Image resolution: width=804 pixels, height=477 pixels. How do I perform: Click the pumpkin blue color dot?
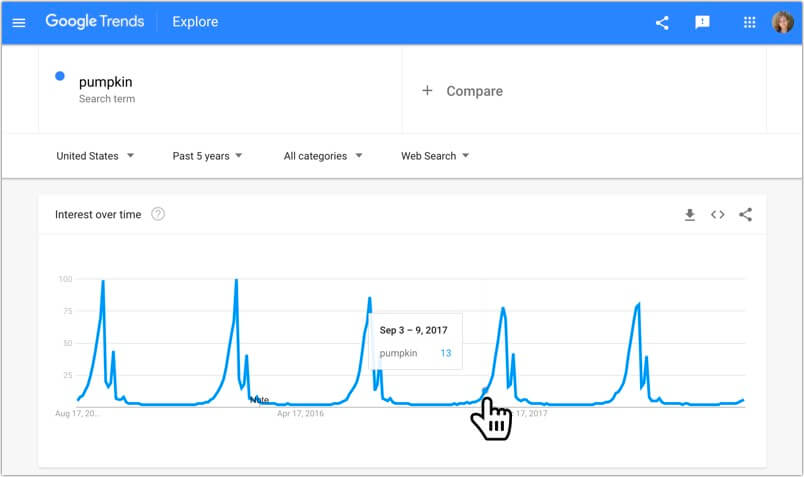point(60,77)
